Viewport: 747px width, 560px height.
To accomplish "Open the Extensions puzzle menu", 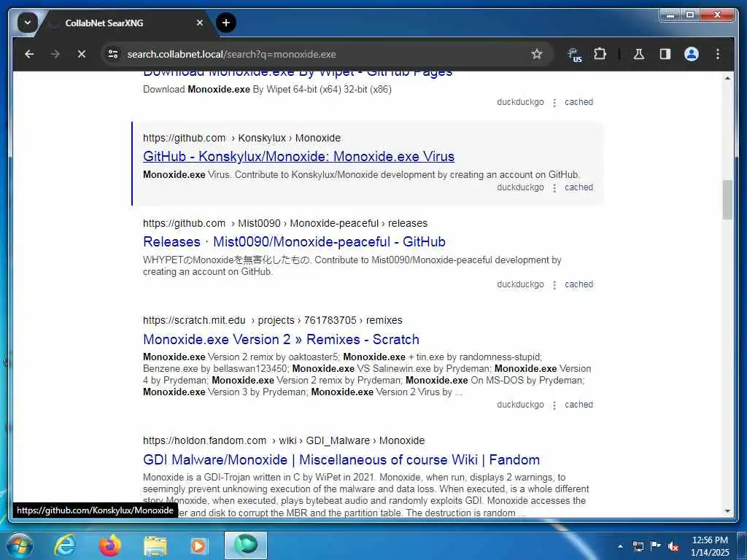I will click(600, 54).
